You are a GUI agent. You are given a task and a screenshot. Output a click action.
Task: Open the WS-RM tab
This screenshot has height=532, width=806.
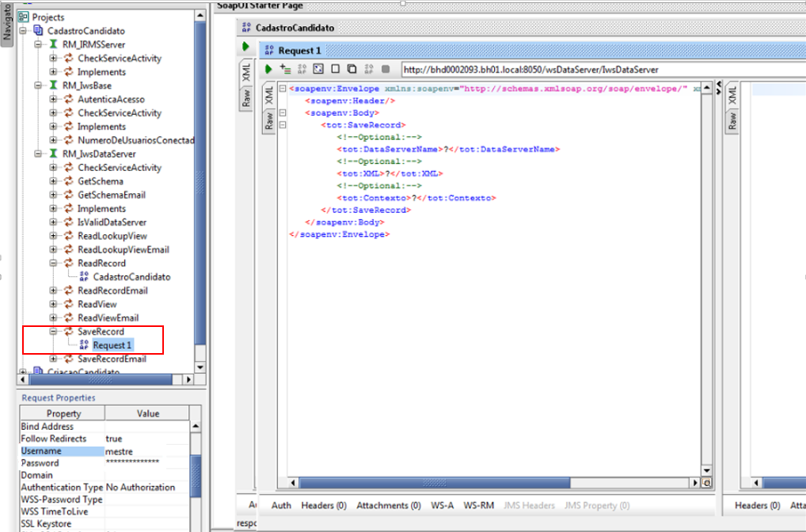point(478,505)
